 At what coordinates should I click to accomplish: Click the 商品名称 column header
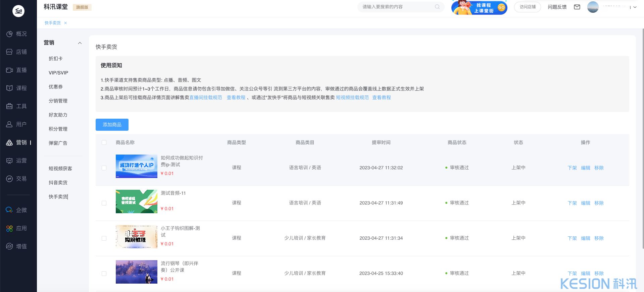[125, 142]
